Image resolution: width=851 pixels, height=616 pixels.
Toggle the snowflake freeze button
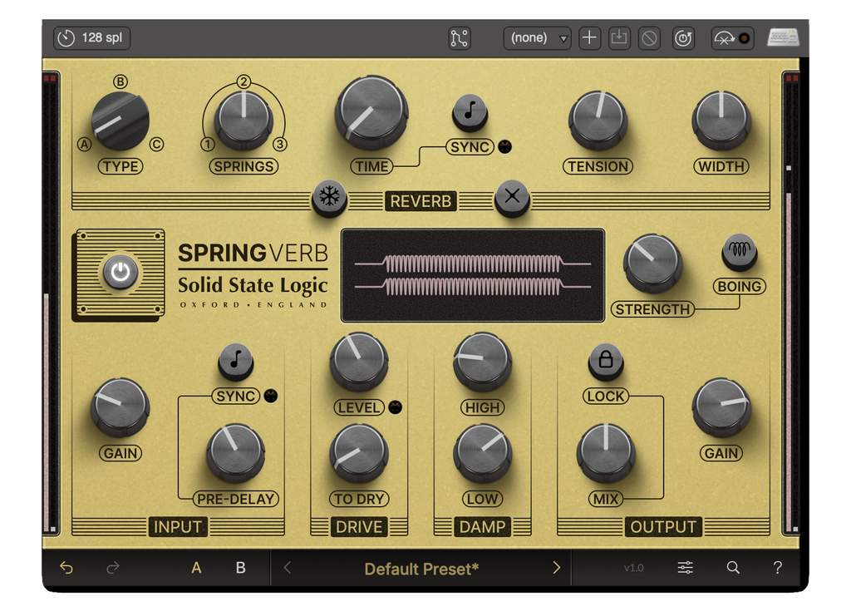point(329,198)
